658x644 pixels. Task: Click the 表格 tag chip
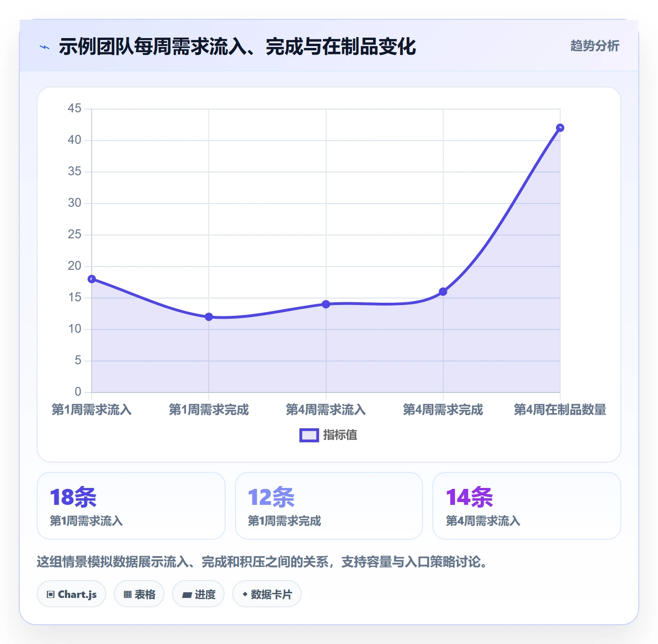(x=139, y=594)
